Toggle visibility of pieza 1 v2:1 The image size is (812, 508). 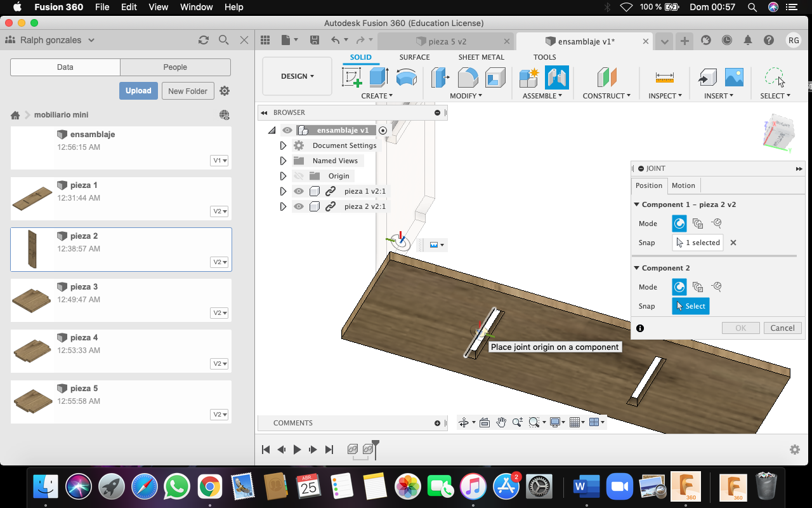click(x=299, y=191)
